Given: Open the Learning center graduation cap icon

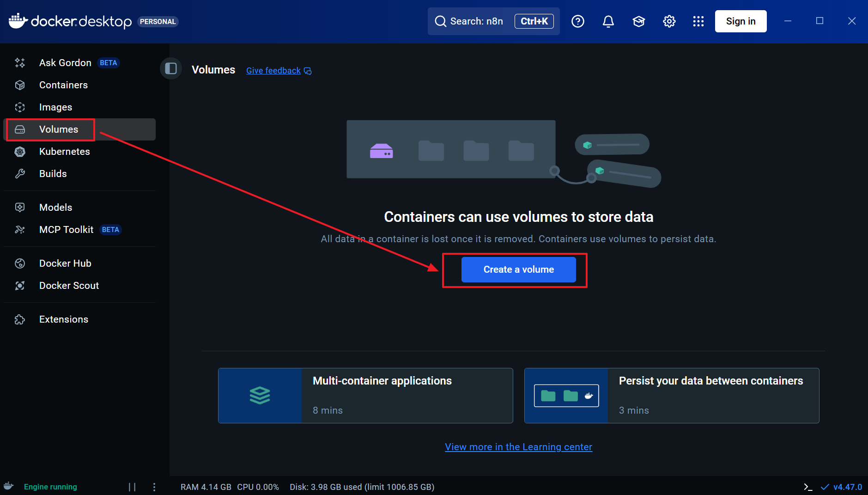Looking at the screenshot, I should [639, 21].
